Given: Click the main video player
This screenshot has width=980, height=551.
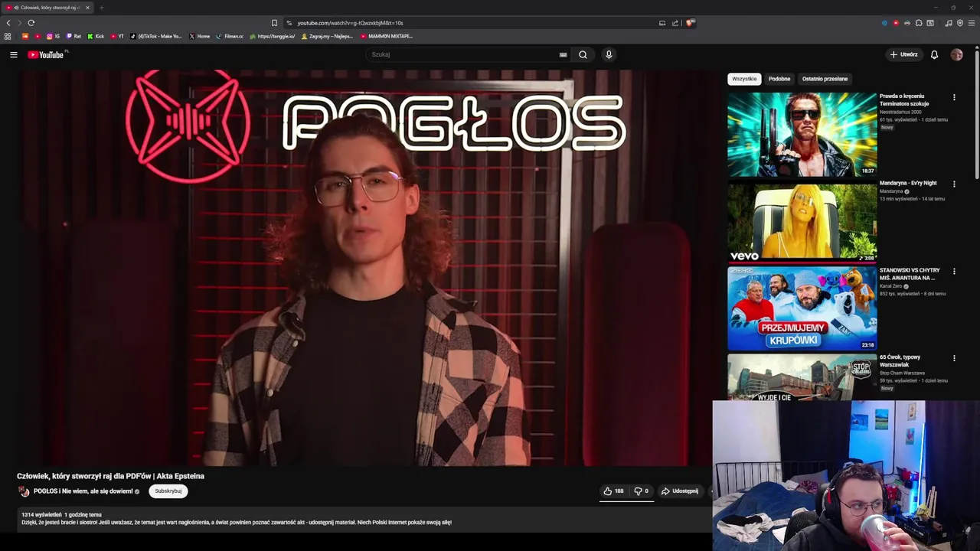Looking at the screenshot, I should point(364,268).
